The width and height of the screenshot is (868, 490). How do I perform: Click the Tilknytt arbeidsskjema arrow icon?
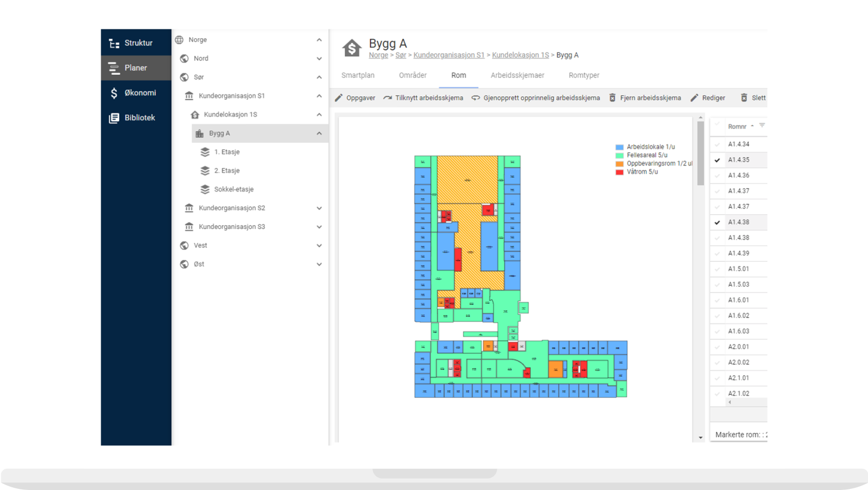387,98
